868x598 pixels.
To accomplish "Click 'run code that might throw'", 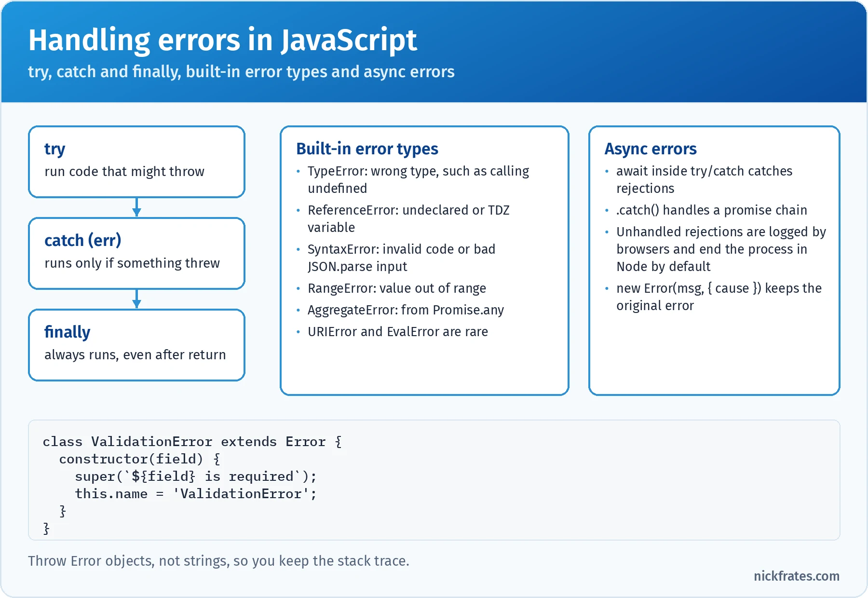I will (x=124, y=172).
